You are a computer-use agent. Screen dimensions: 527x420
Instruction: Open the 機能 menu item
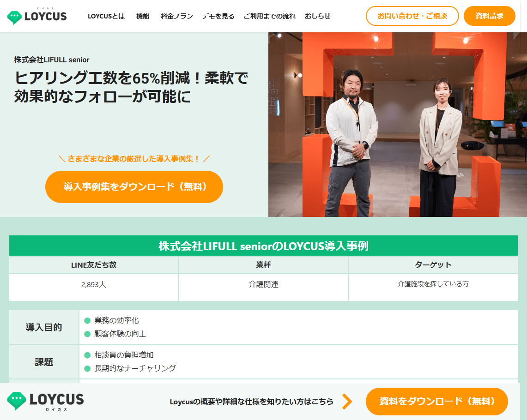pos(142,15)
